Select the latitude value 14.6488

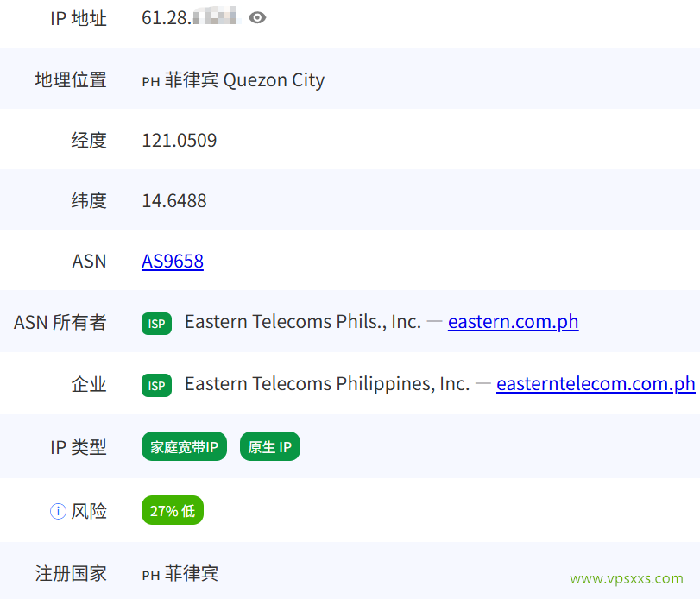[x=174, y=201]
